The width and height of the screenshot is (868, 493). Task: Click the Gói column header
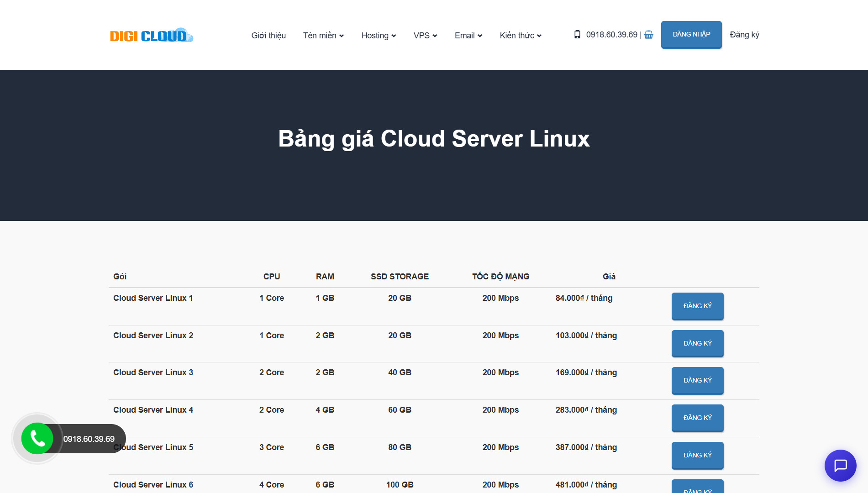tap(120, 277)
